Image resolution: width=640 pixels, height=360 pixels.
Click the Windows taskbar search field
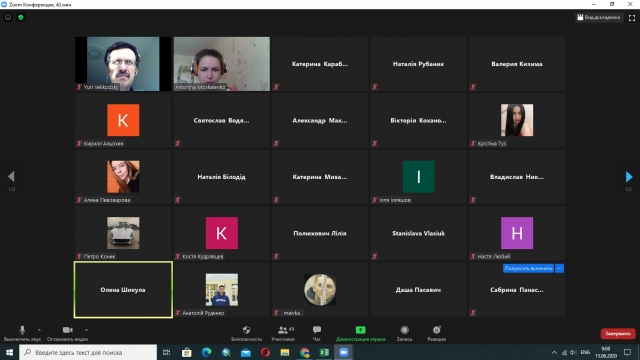pyautogui.click(x=88, y=352)
